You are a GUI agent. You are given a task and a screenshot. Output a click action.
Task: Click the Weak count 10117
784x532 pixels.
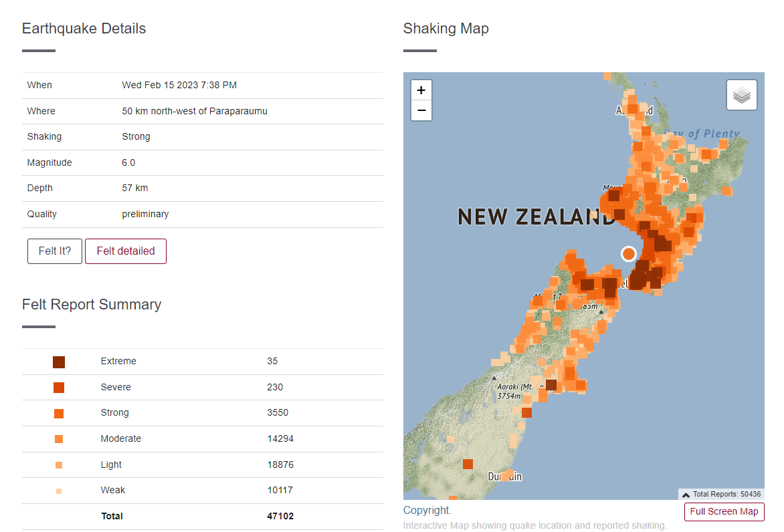point(280,490)
